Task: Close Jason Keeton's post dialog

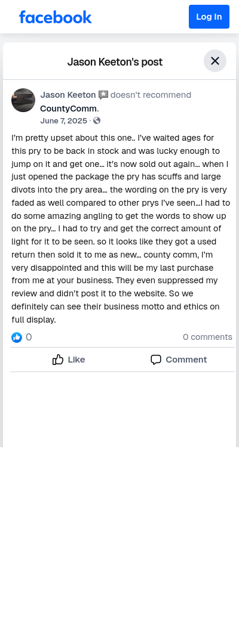Action: pos(215,61)
